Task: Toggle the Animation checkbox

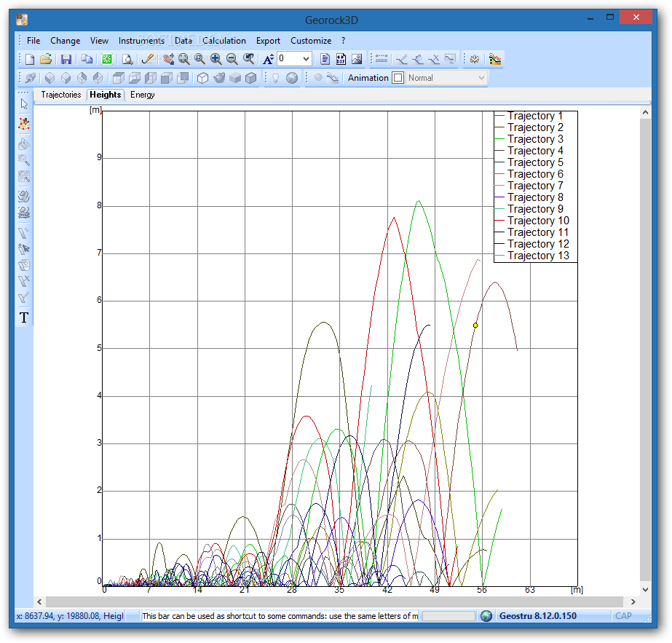Action: click(398, 78)
